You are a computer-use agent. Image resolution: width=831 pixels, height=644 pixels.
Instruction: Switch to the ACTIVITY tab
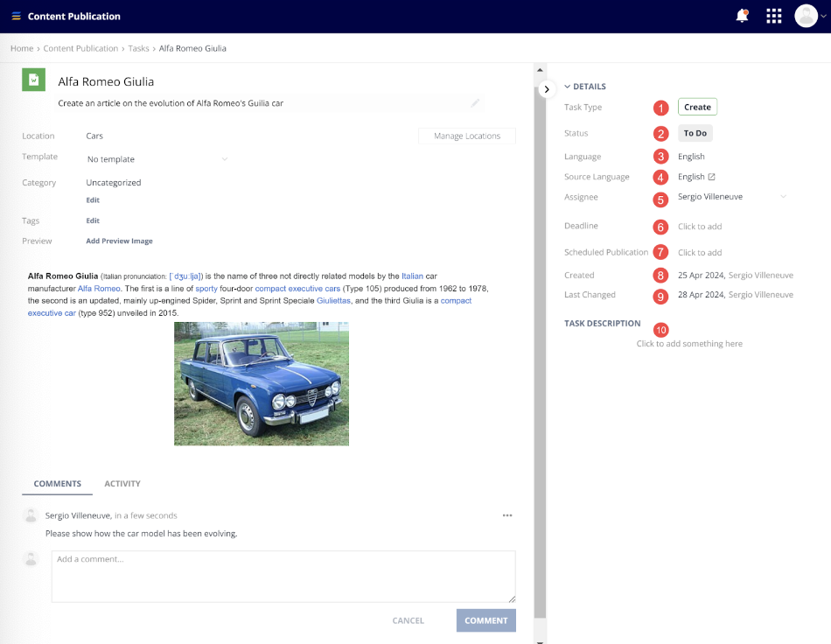tap(122, 483)
